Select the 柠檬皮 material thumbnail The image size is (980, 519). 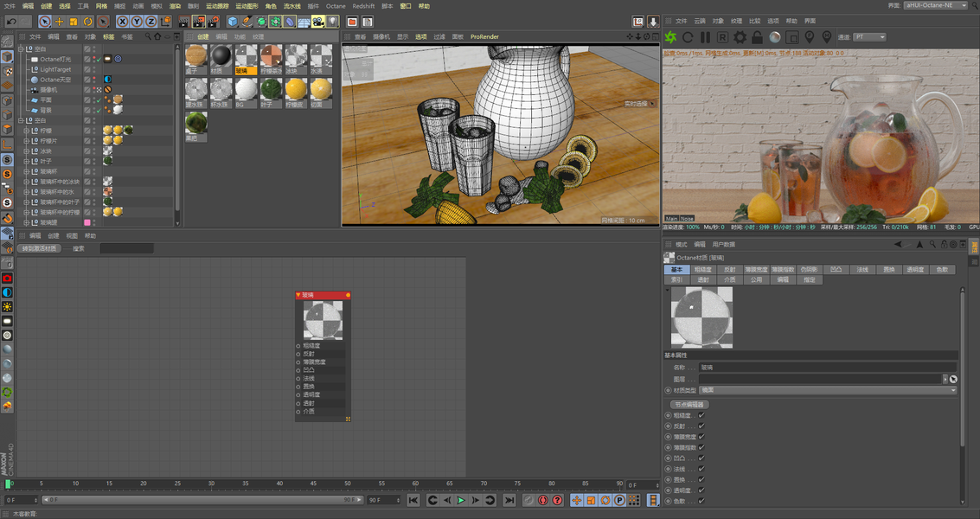(296, 92)
